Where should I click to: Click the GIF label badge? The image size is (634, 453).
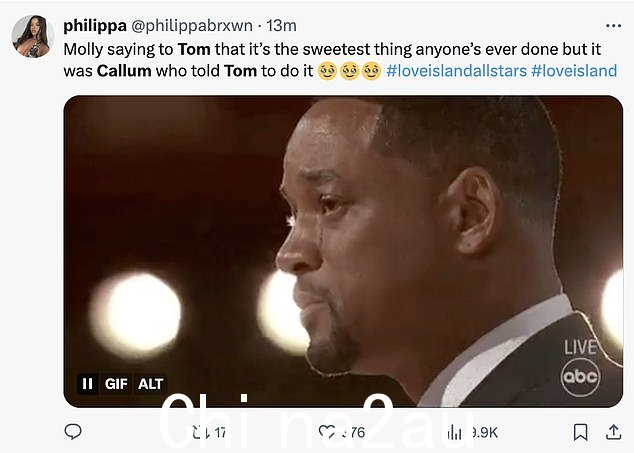click(x=116, y=383)
